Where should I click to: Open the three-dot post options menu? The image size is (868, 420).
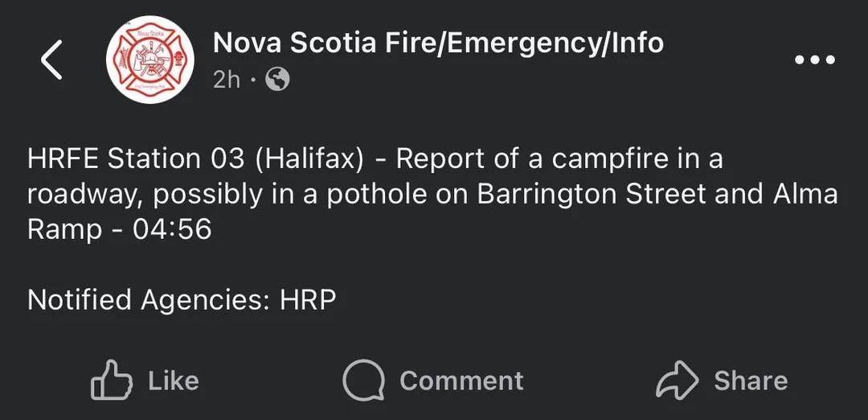pos(814,60)
